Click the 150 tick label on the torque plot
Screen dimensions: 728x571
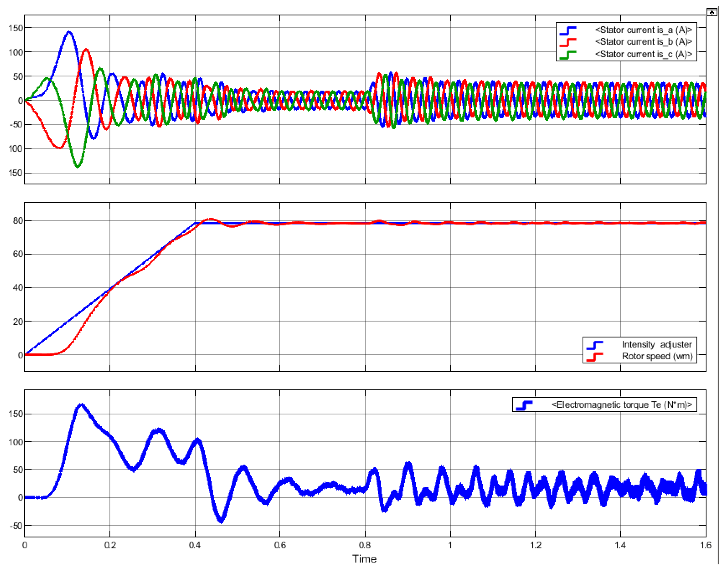coord(16,414)
